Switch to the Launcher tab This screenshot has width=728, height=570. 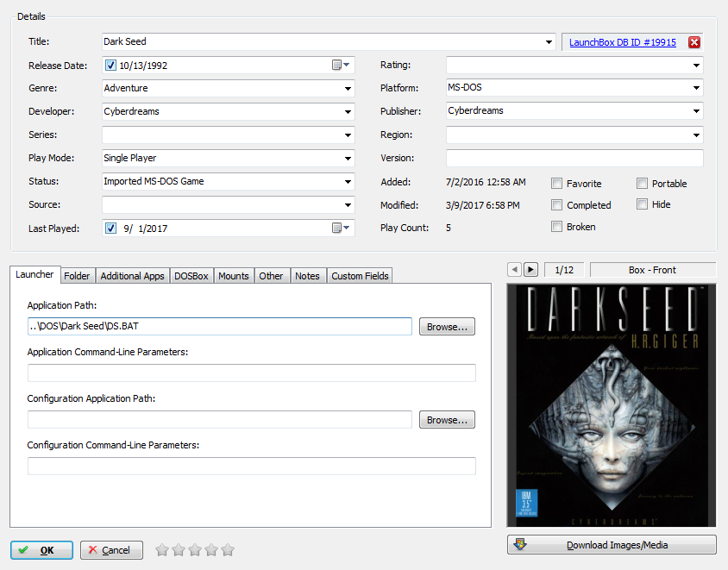(35, 274)
